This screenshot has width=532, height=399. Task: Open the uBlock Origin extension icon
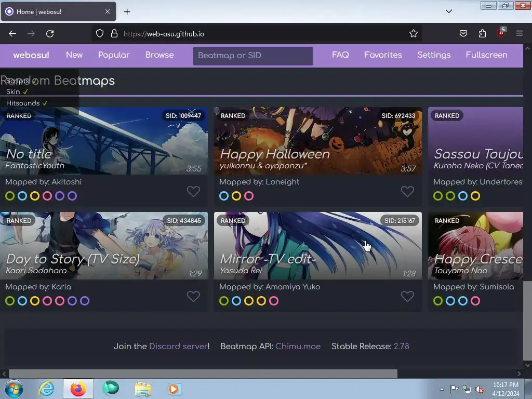click(501, 33)
